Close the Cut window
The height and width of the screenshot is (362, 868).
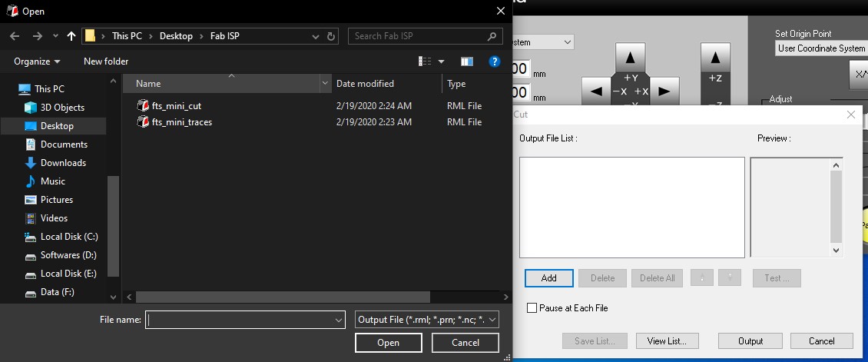(x=851, y=115)
